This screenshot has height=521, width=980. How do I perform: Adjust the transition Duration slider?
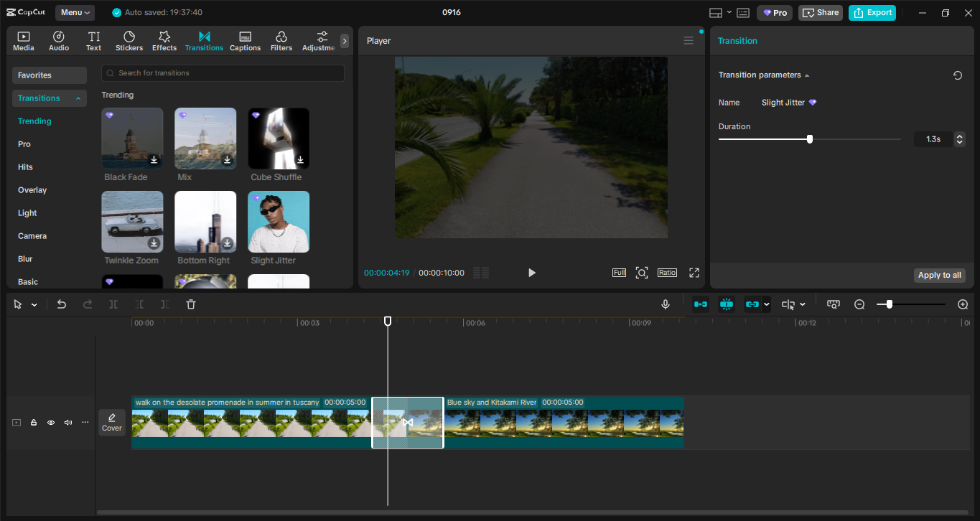click(x=811, y=139)
